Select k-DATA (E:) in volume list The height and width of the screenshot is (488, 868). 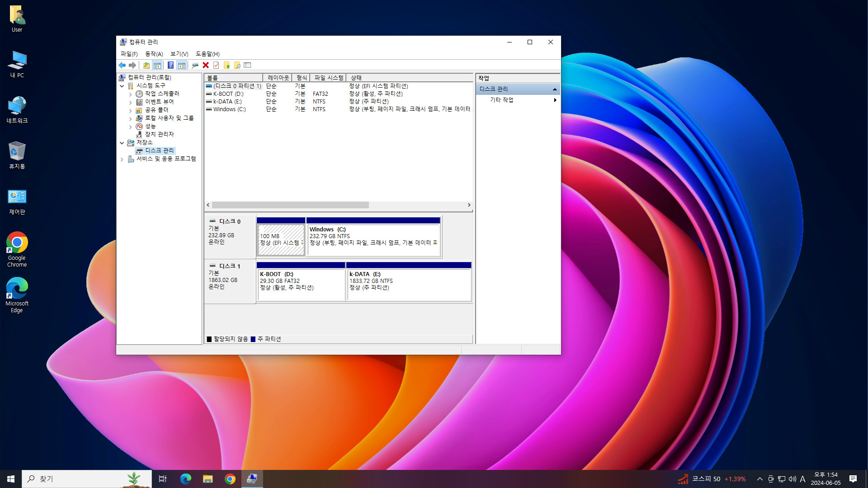tap(339, 101)
